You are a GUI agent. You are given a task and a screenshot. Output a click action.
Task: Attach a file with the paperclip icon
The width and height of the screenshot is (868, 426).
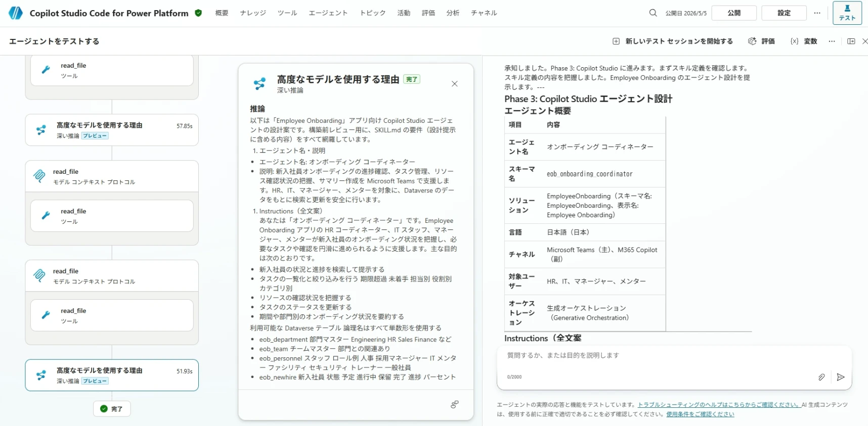[821, 377]
